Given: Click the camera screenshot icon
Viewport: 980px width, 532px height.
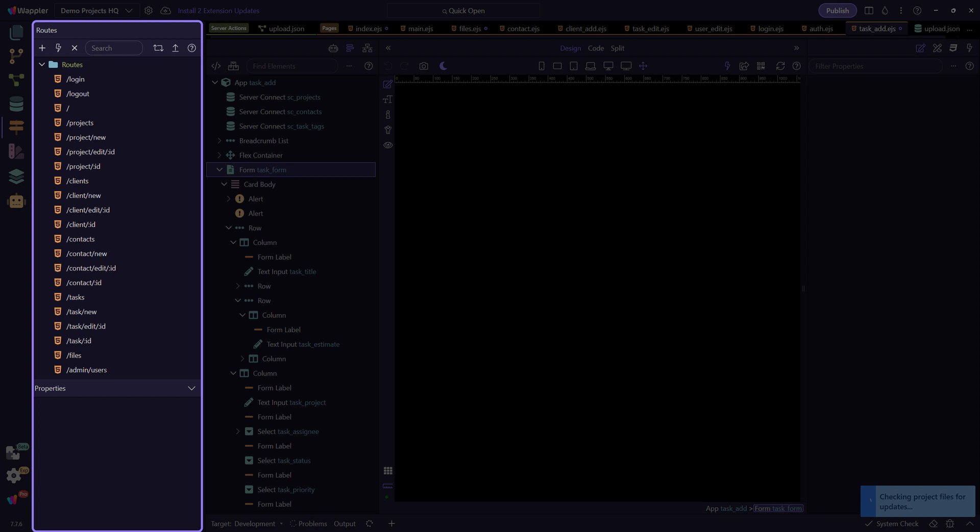Looking at the screenshot, I should tap(424, 66).
